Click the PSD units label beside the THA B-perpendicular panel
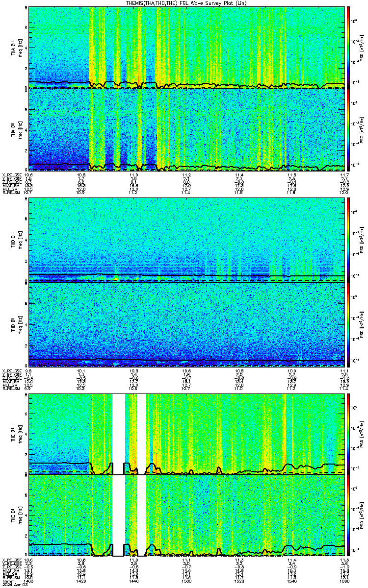Image resolution: width=368 pixels, height=588 pixels. [362, 48]
